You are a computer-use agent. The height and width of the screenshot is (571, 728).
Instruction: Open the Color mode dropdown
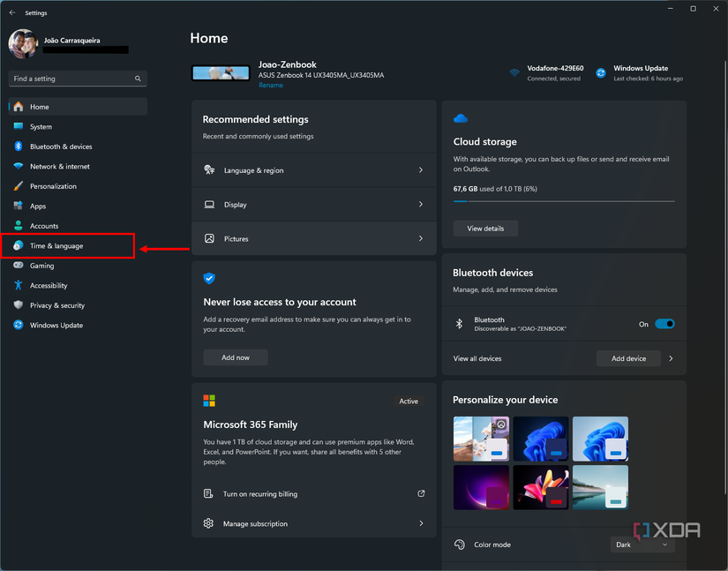click(x=642, y=545)
